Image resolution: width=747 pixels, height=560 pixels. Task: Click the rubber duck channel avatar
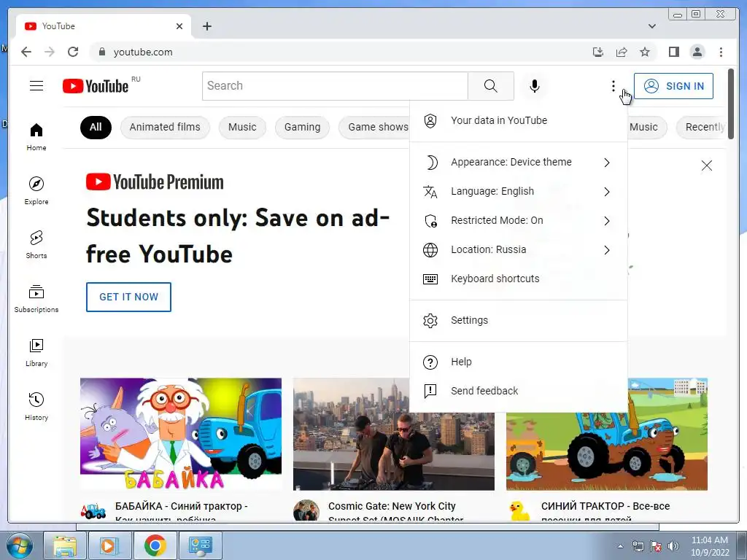(x=519, y=510)
